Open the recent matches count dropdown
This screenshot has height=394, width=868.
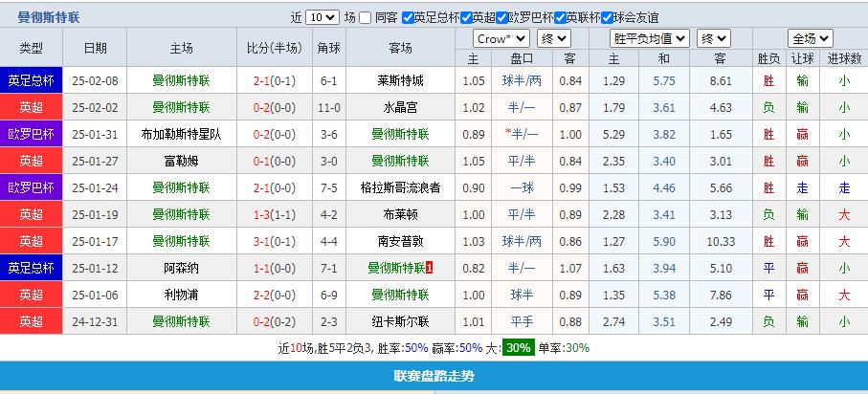pyautogui.click(x=323, y=17)
